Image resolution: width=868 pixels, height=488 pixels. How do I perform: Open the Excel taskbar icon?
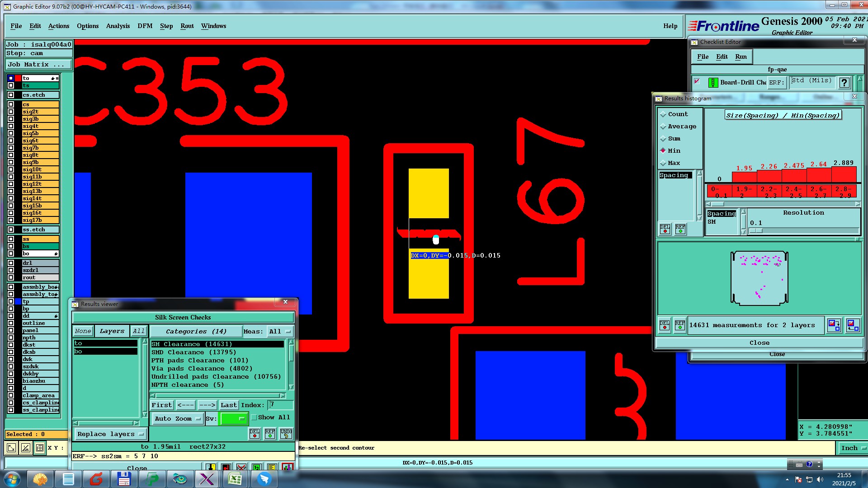coord(235,479)
